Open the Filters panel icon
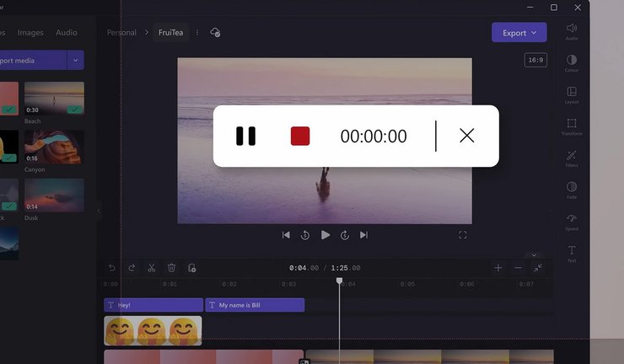 tap(572, 158)
